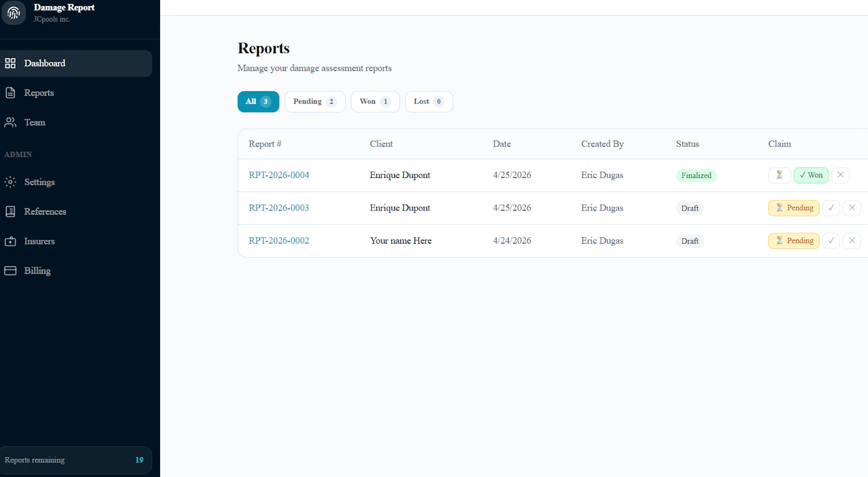Open Insurers page
The height and width of the screenshot is (477, 868).
[x=76, y=241]
